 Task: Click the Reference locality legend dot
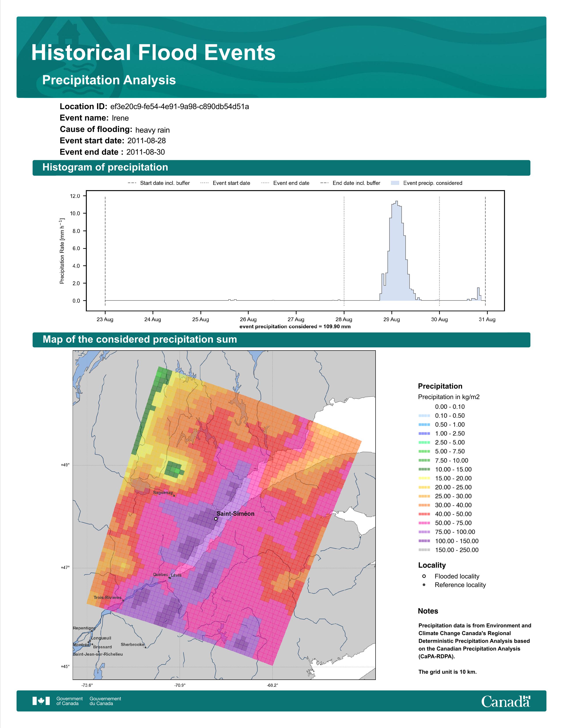pos(424,585)
